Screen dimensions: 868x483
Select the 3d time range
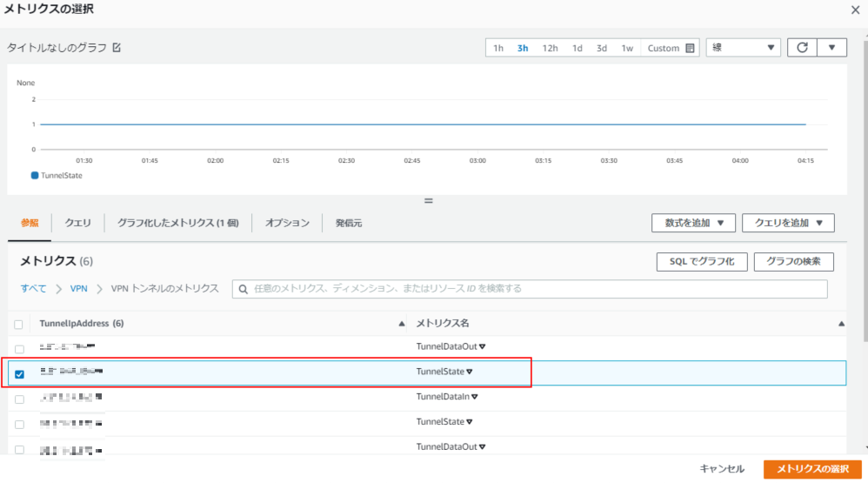[601, 48]
